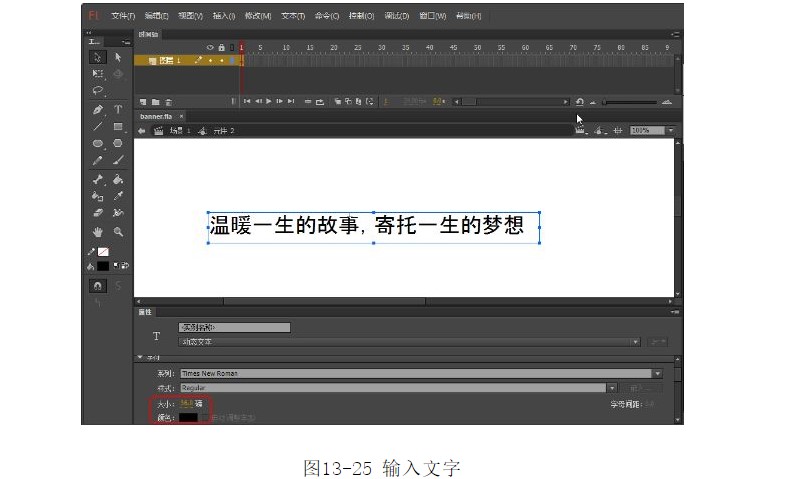This screenshot has height=479, width=789.
Task: Toggle layer visibility eye icon in timeline
Action: pyautogui.click(x=210, y=47)
